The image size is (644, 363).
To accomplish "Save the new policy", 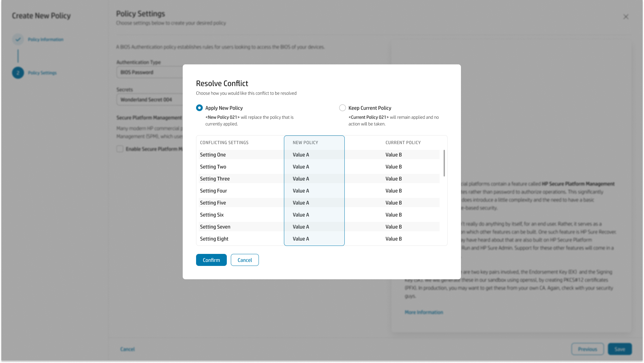I will tap(620, 349).
